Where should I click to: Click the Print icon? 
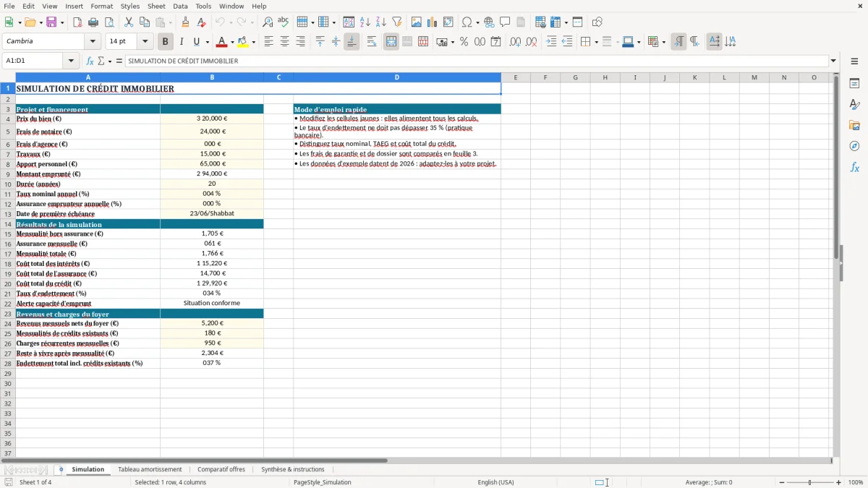(93, 22)
